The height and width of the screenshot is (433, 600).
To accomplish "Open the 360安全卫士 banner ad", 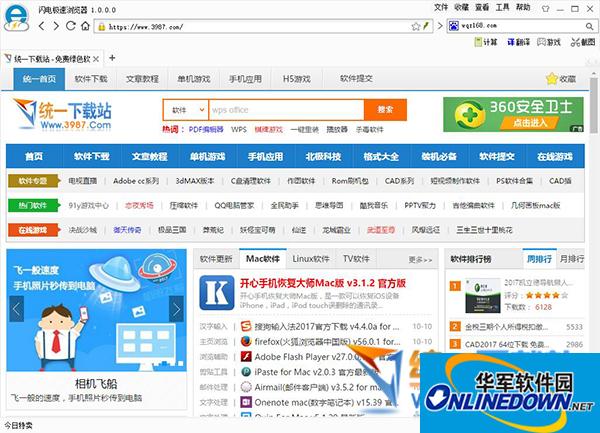I will tap(513, 114).
